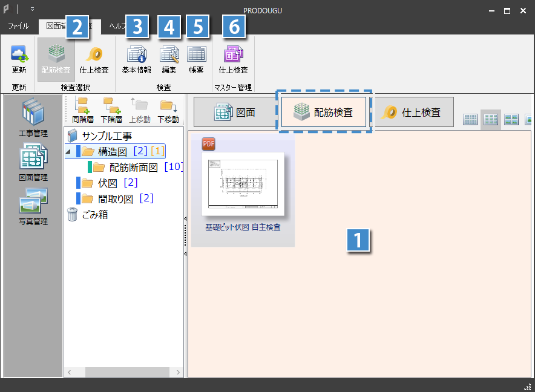Screen dimensions: 535x392
Task: Open the ファイル menu tab
Action: tap(18, 26)
